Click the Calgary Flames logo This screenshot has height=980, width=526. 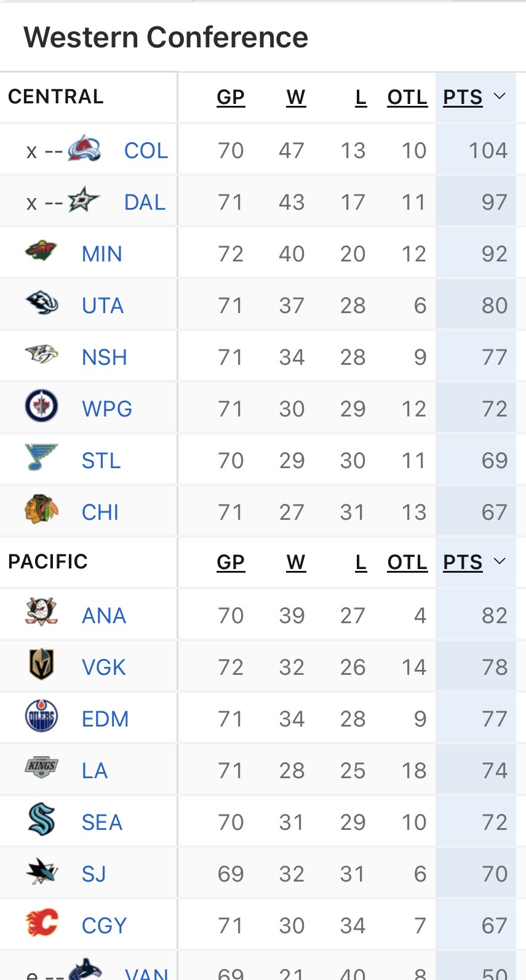[x=41, y=923]
